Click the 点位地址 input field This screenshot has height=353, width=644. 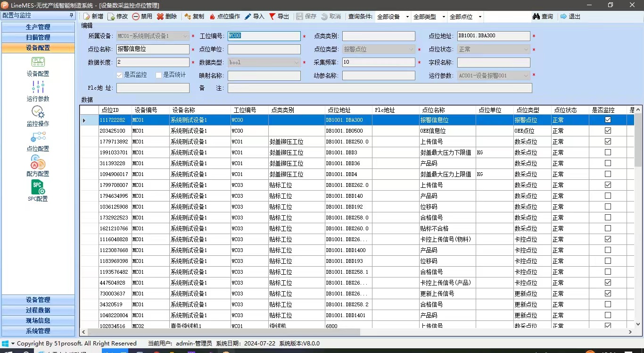click(x=494, y=36)
